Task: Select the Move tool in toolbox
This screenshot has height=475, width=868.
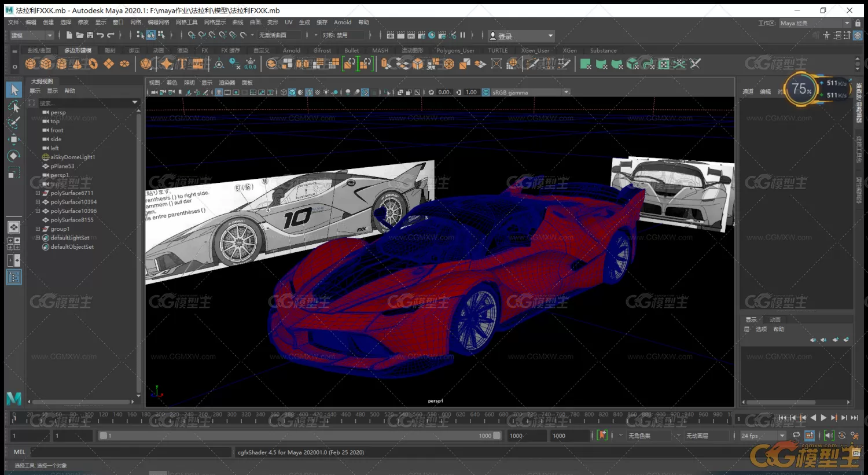Action: (x=14, y=139)
